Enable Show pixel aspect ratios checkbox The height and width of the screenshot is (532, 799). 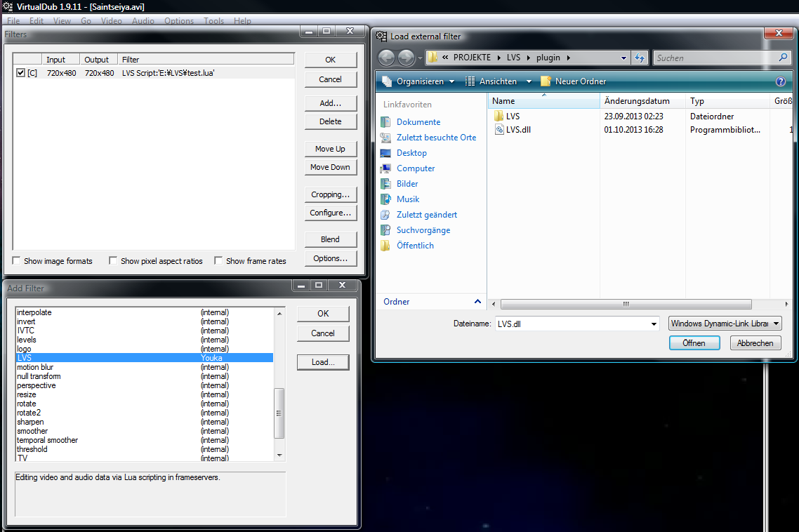(113, 261)
